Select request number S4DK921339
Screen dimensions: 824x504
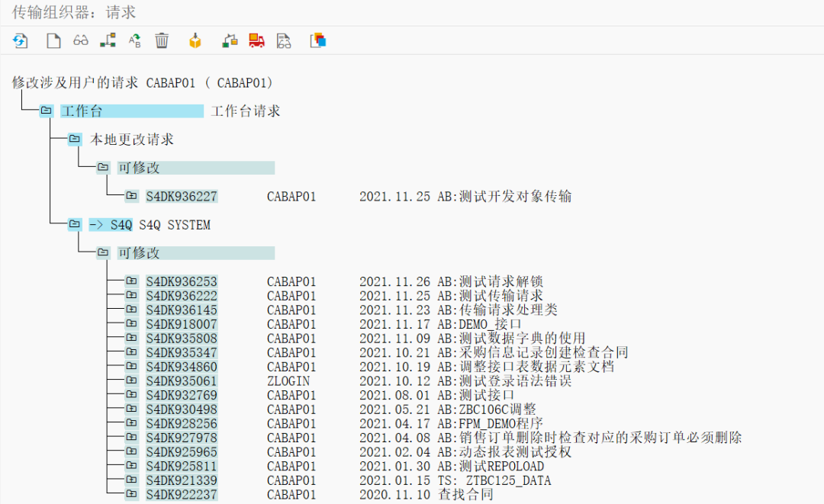182,480
